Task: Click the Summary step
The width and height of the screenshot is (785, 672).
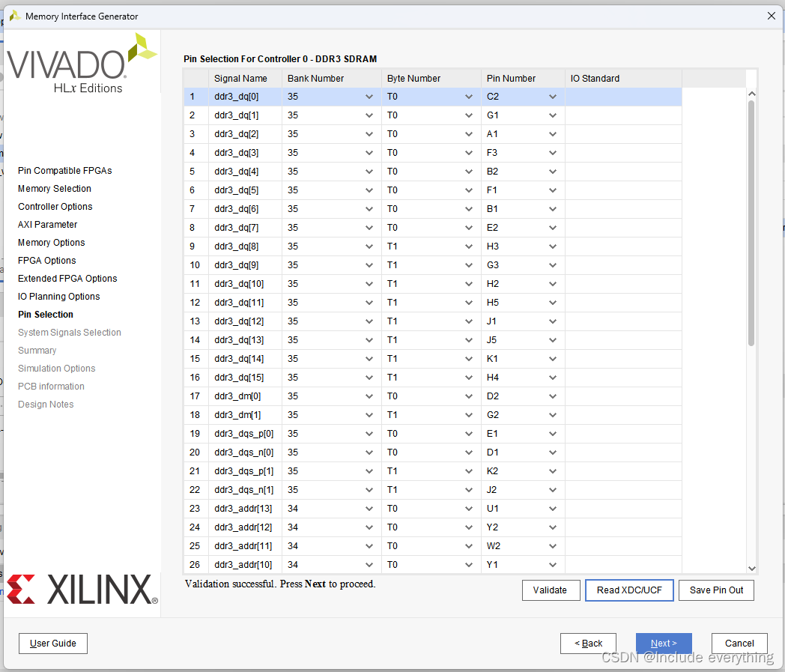Action: coord(37,351)
